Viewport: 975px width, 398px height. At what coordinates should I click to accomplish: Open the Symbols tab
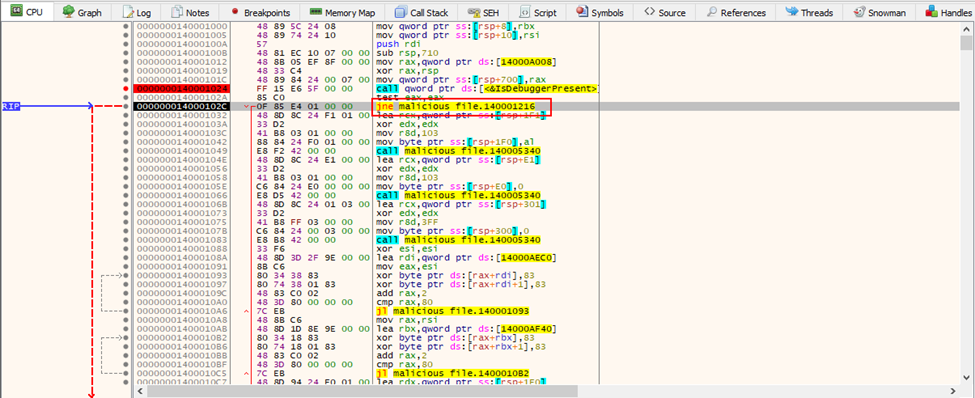click(600, 12)
